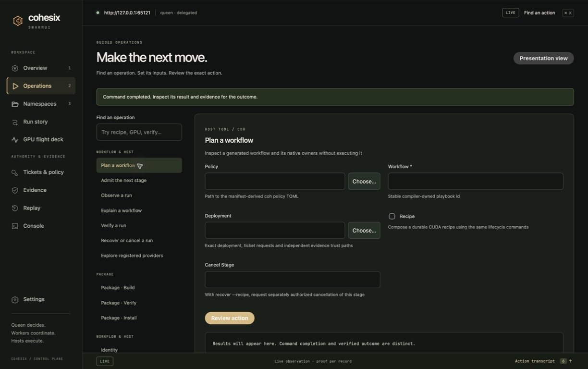Select Admit the next stage operation
This screenshot has height=369, width=588.
pos(139,181)
